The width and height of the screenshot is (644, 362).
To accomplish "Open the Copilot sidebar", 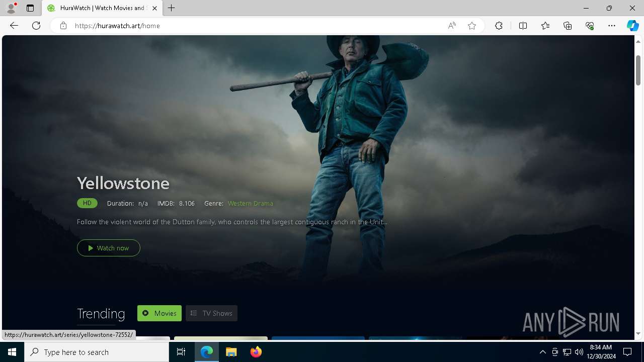I will point(632,26).
